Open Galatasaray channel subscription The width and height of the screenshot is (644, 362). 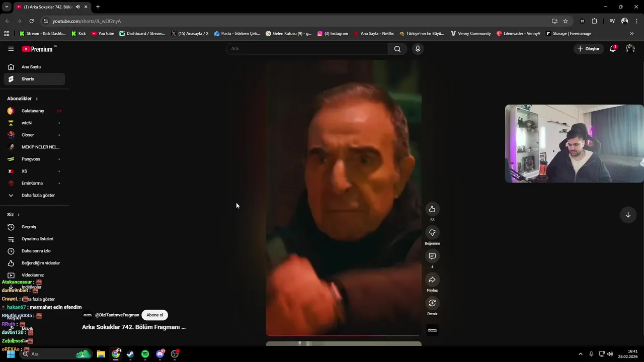click(34, 111)
